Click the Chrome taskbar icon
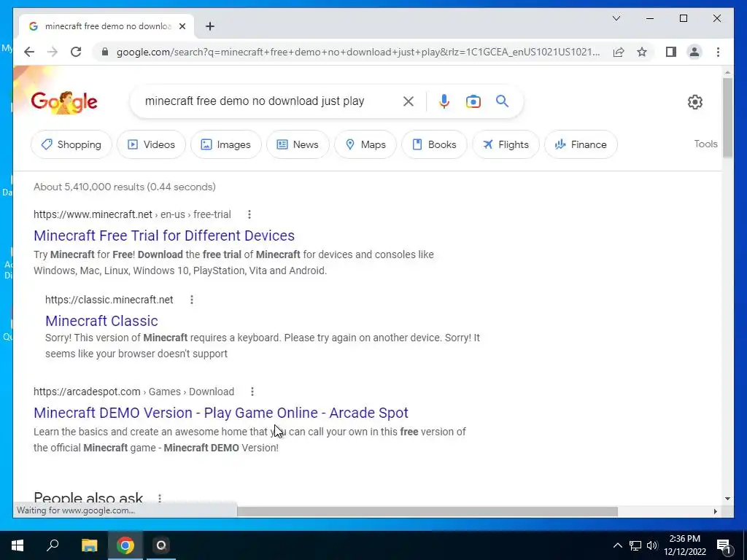 125,545
